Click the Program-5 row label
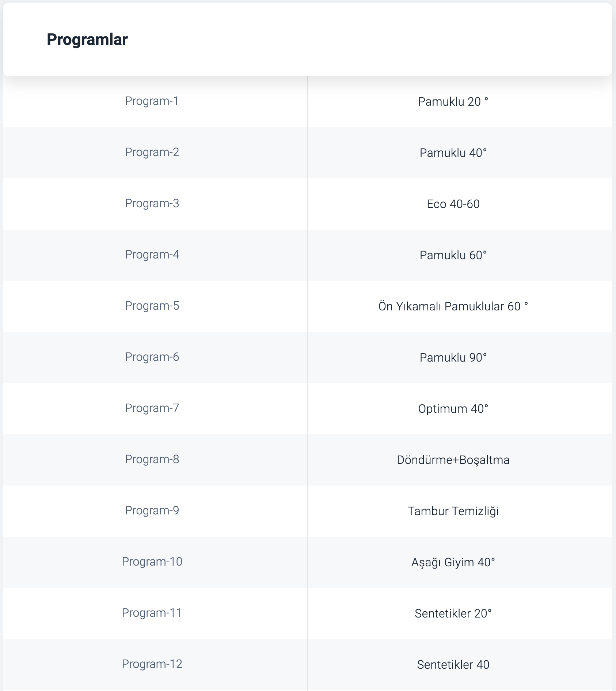 pyautogui.click(x=152, y=306)
